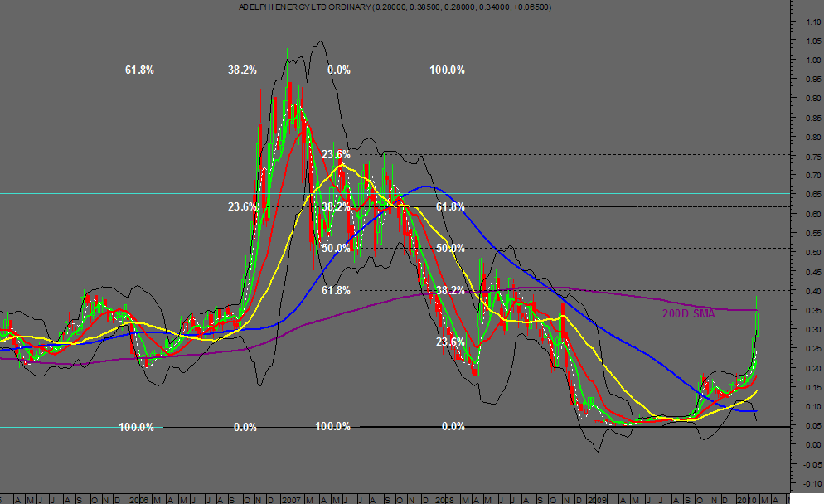Click the 2007 year label on time axis
Viewport: 824px width, 504px height.
[x=291, y=499]
